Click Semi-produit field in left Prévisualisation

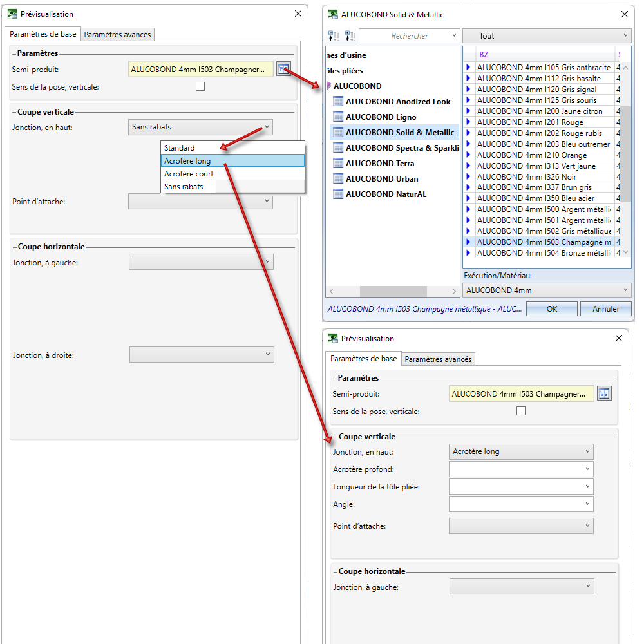[200, 69]
